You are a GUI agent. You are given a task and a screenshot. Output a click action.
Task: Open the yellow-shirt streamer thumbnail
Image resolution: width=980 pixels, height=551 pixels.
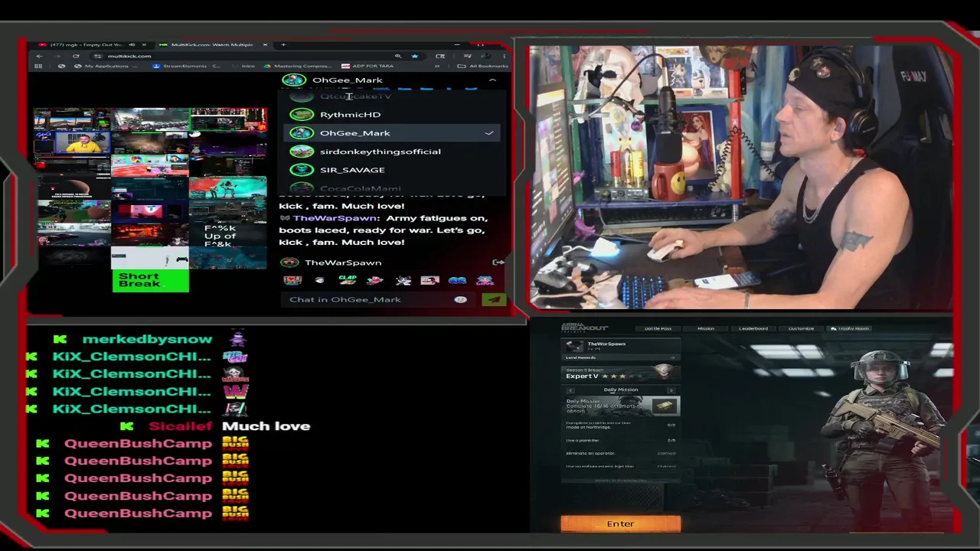[72, 143]
